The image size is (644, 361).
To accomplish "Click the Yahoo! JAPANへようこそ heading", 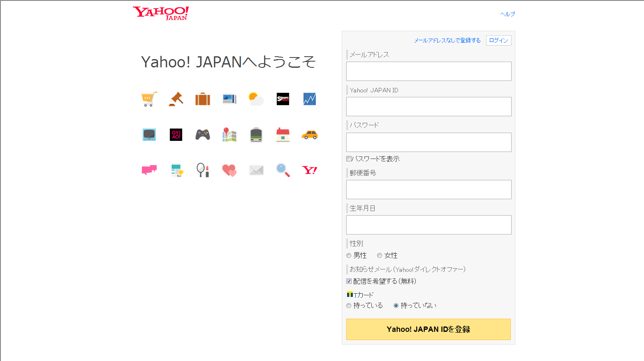I will click(228, 62).
